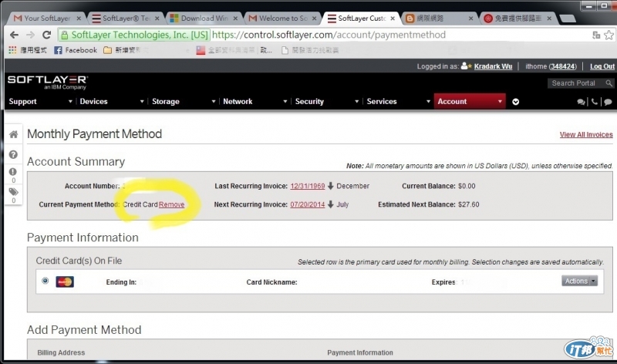The image size is (617, 364).
Task: Open the tags sidebar icon
Action: click(13, 192)
